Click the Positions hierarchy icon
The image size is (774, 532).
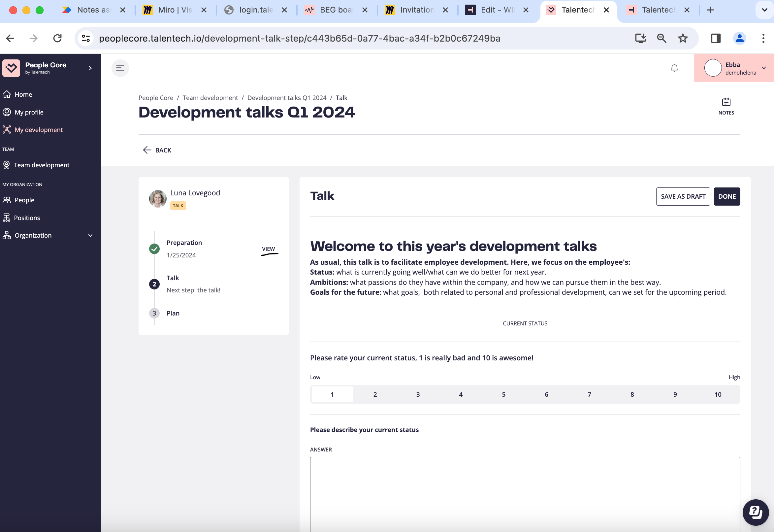pyautogui.click(x=7, y=217)
